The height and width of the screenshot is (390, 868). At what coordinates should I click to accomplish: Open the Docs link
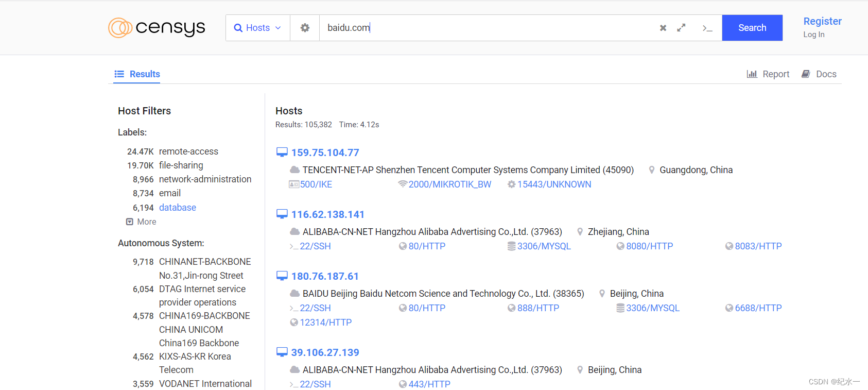819,74
